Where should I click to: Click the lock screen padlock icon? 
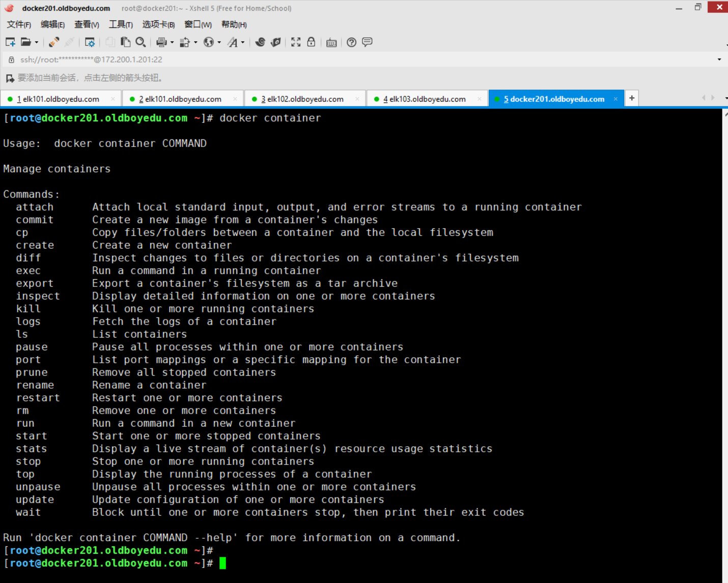(311, 42)
